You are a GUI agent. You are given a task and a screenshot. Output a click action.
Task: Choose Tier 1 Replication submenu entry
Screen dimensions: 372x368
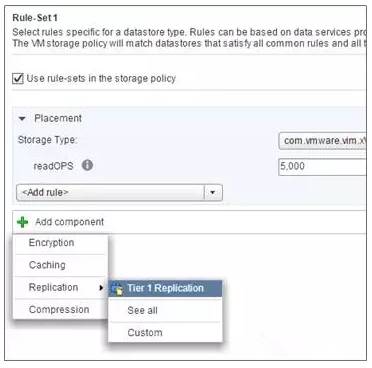click(165, 288)
